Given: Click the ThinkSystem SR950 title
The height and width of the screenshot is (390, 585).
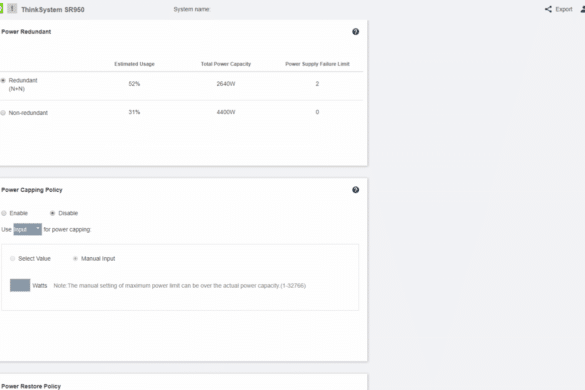Looking at the screenshot, I should point(53,9).
